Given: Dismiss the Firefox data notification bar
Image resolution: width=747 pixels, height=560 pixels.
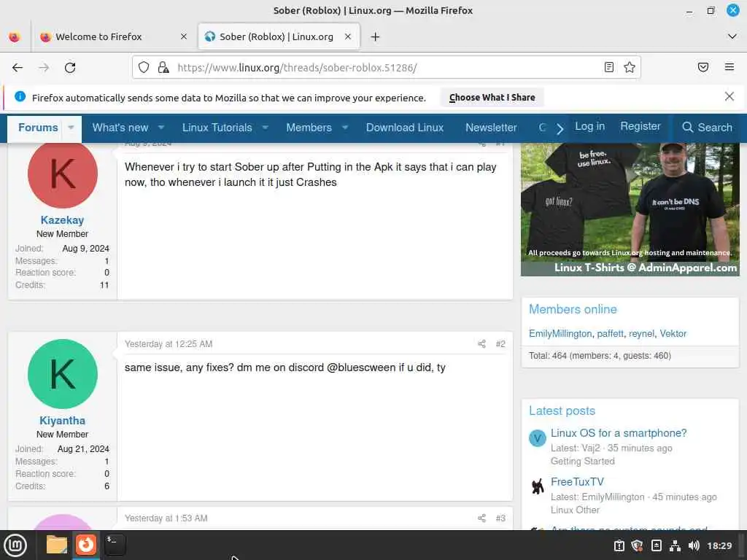Looking at the screenshot, I should [x=729, y=97].
